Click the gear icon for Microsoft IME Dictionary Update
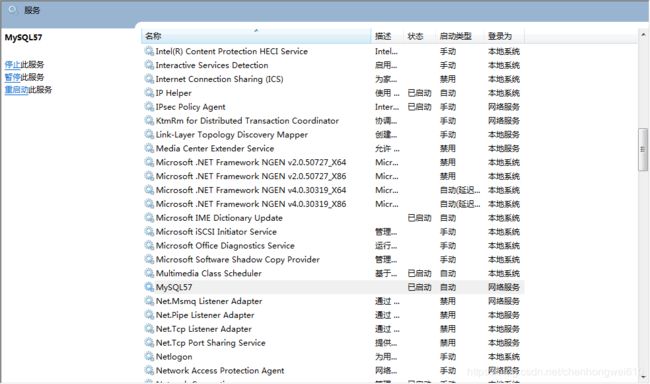 pos(149,218)
